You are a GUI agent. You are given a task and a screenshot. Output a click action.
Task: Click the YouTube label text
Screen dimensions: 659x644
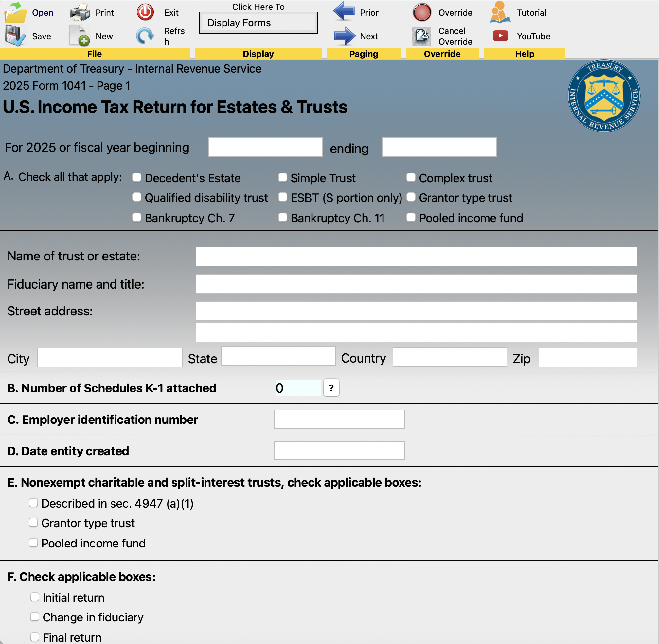(x=534, y=36)
